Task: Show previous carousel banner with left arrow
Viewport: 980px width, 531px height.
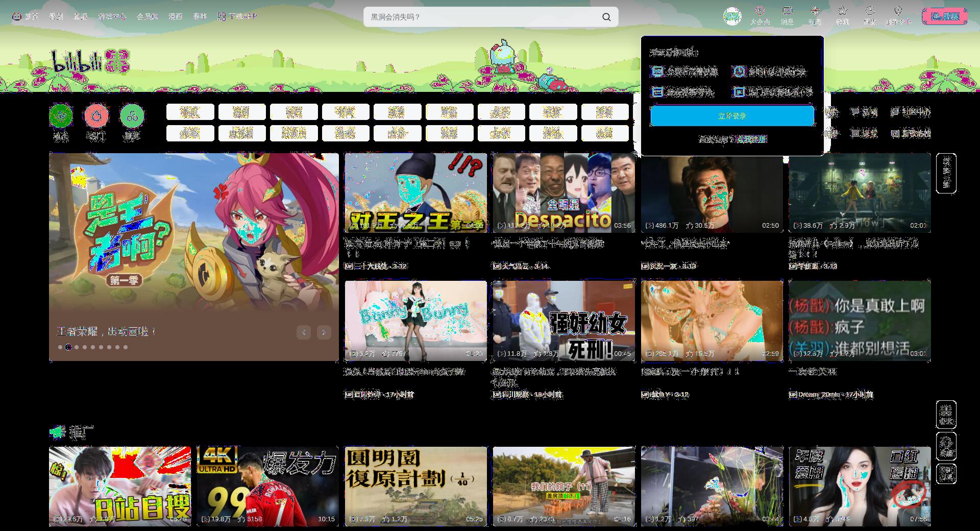Action: (304, 332)
